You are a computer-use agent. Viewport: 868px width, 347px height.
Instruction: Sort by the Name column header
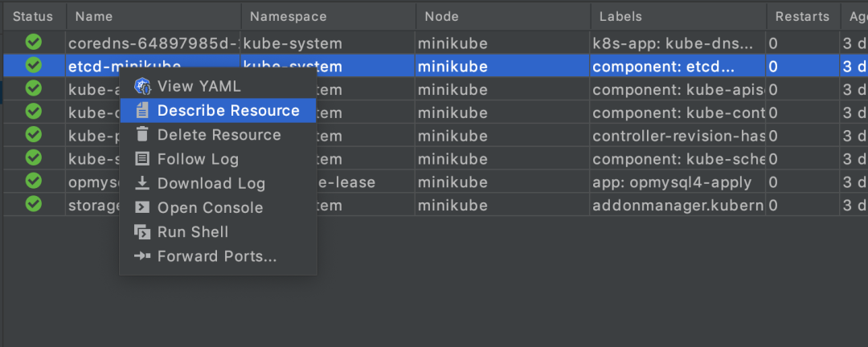click(x=153, y=16)
